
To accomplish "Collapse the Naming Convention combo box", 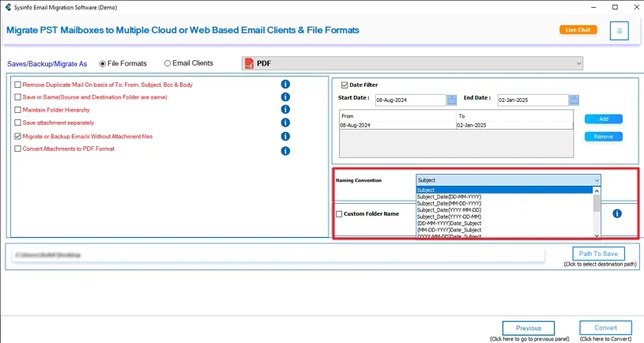I will (596, 180).
